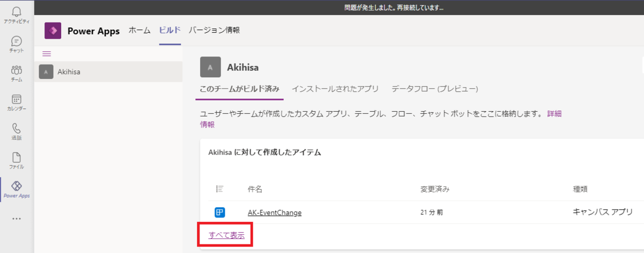Click the Akihisa avatar in main header
644x253 pixels.
(210, 67)
